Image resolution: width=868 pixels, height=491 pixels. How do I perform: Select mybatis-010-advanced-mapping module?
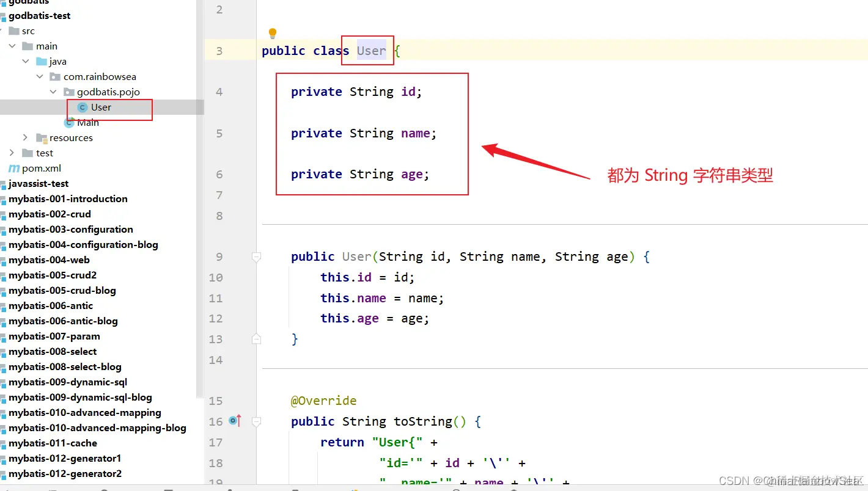click(85, 412)
